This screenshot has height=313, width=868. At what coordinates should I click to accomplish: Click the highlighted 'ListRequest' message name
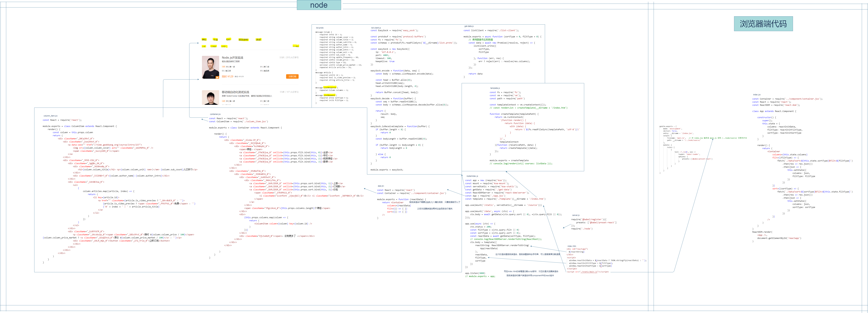(329, 95)
